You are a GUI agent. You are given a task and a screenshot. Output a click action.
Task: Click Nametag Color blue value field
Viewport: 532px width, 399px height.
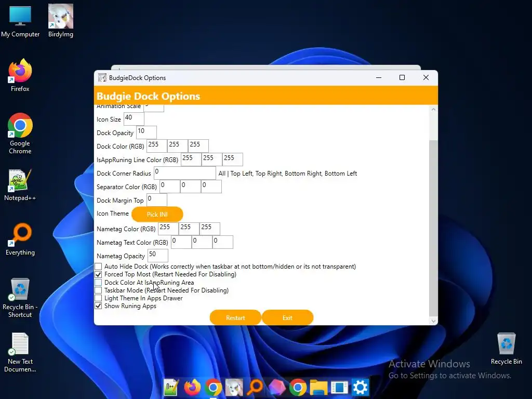[210, 229]
